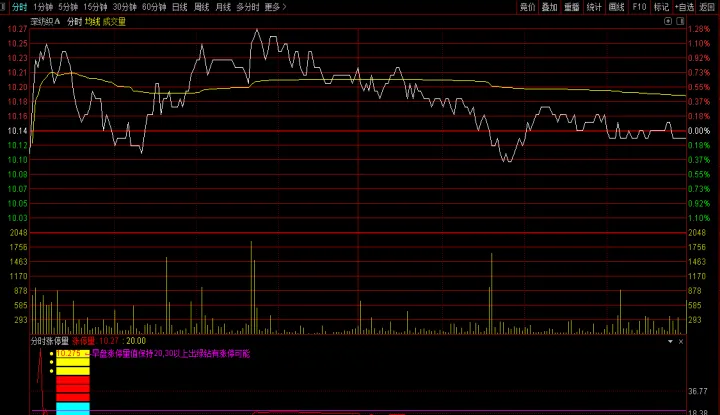Open F10 company info

tap(639, 6)
